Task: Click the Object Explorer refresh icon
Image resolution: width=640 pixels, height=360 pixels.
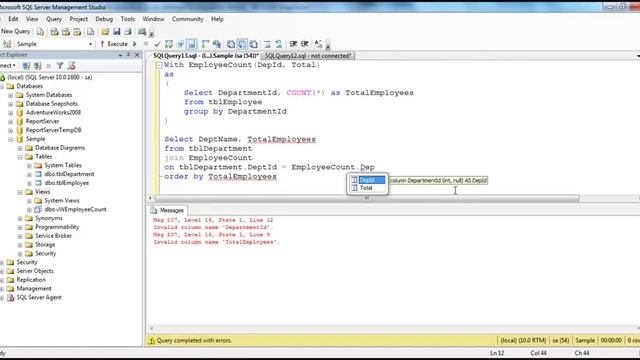Action: 71,66
